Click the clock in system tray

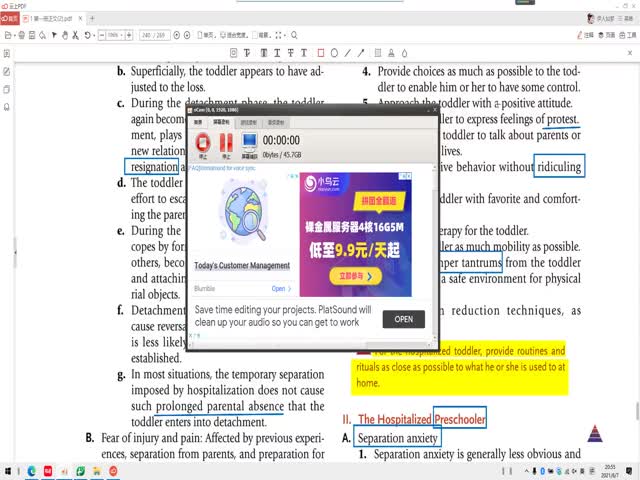point(609,471)
